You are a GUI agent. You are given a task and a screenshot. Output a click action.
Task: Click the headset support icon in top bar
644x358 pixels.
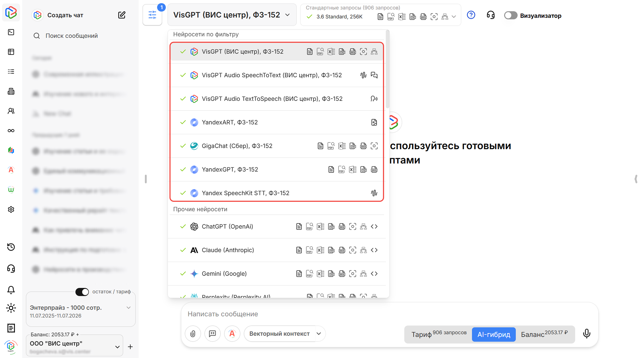(x=491, y=15)
